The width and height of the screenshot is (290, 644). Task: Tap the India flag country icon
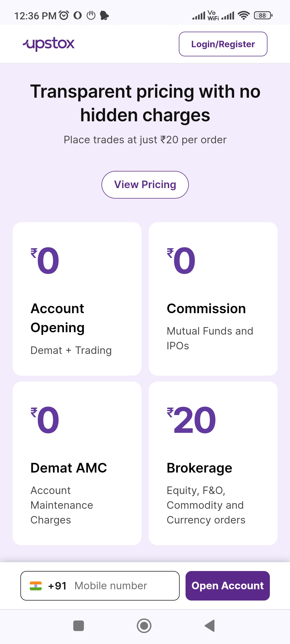[36, 586]
